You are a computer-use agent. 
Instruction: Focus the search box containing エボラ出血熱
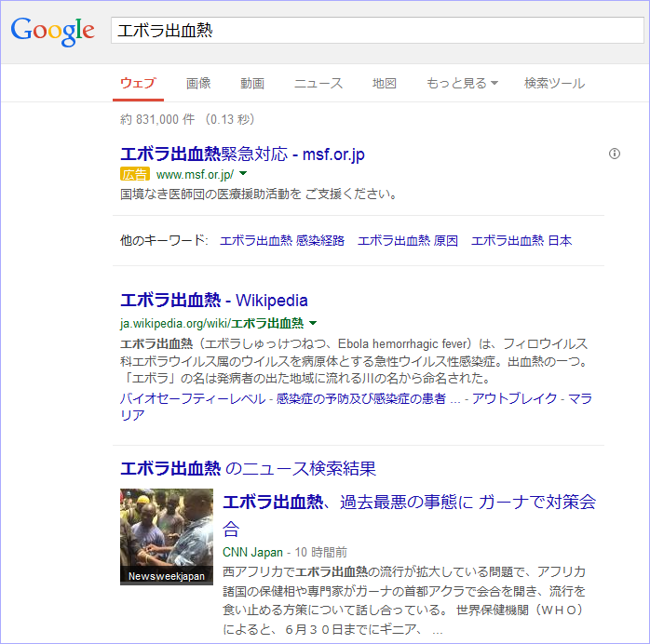[x=377, y=30]
